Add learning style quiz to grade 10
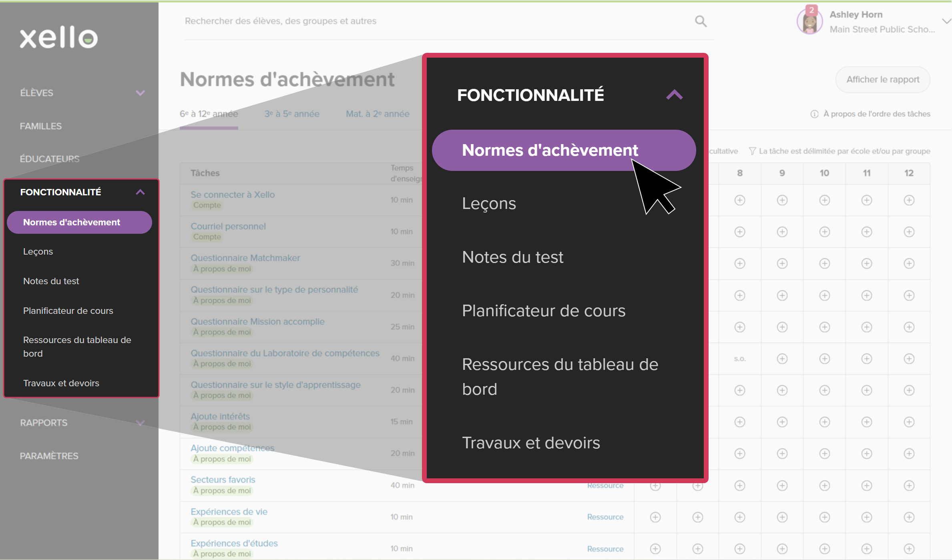The image size is (952, 560). (x=825, y=390)
